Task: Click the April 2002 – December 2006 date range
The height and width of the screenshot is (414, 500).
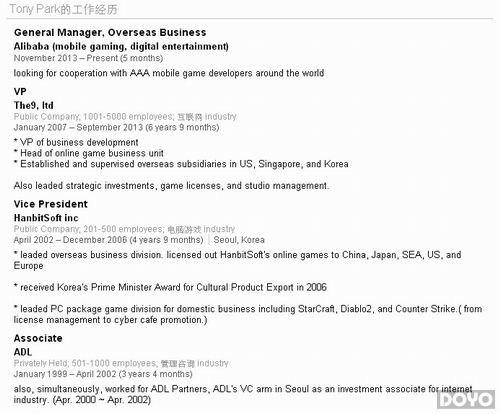Action: [x=108, y=240]
